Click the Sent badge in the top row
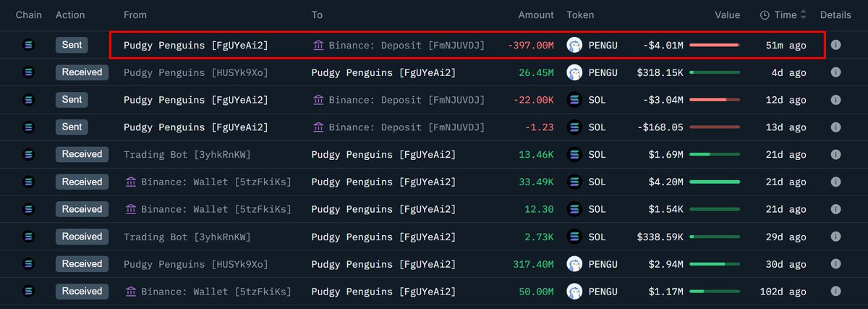868x309 pixels. coord(72,45)
